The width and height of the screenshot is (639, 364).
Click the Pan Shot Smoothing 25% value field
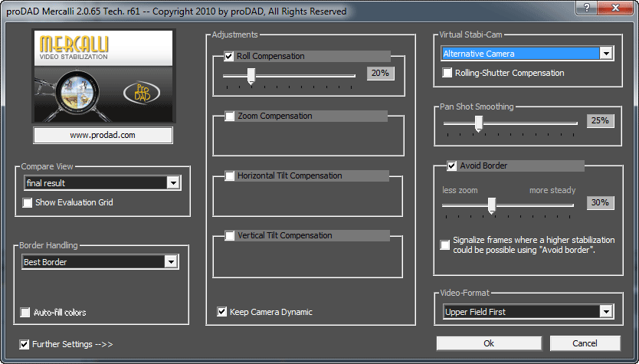tap(600, 120)
